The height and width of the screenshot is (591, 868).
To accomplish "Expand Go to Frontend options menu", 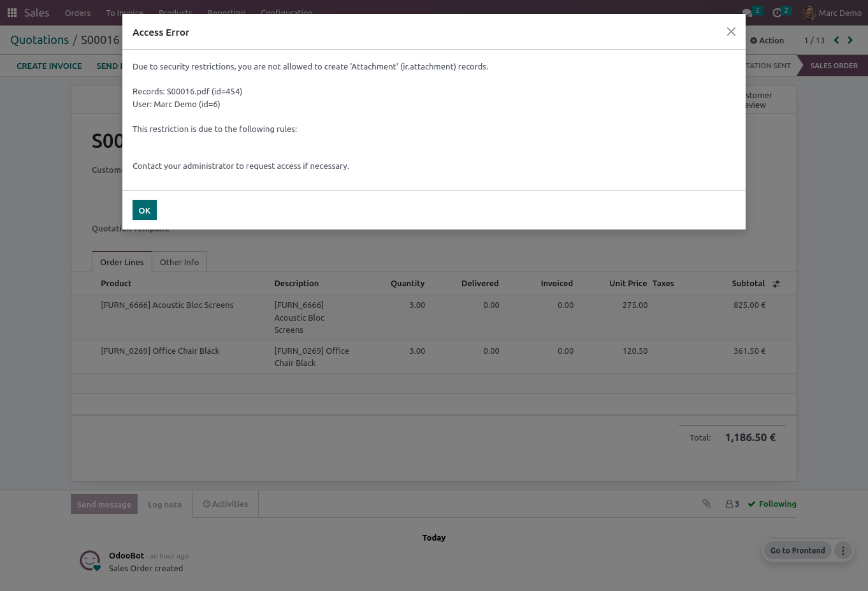I will point(843,551).
